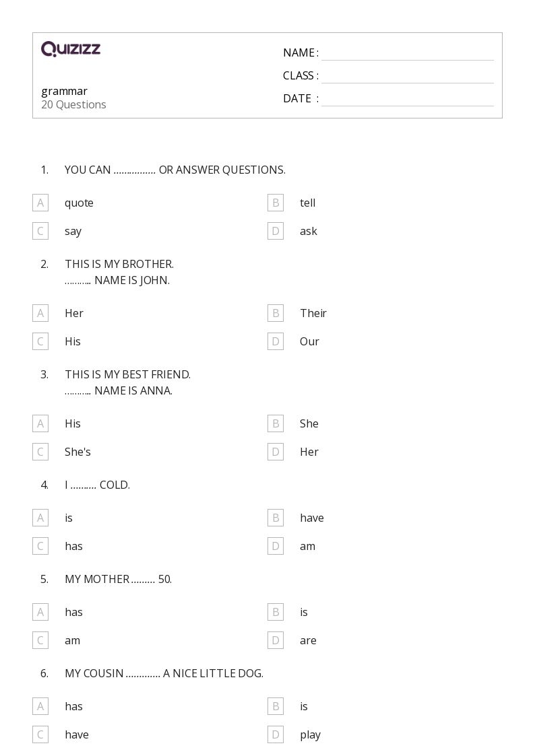The height and width of the screenshot is (756, 535).
Task: Check box D next to 'Her' in question 3
Action: [276, 452]
